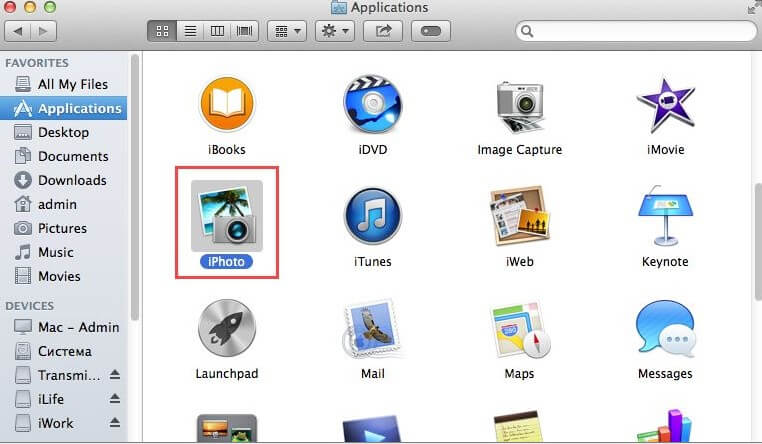The height and width of the screenshot is (444, 762).
Task: Open Desktop in the sidebar
Action: tap(64, 132)
